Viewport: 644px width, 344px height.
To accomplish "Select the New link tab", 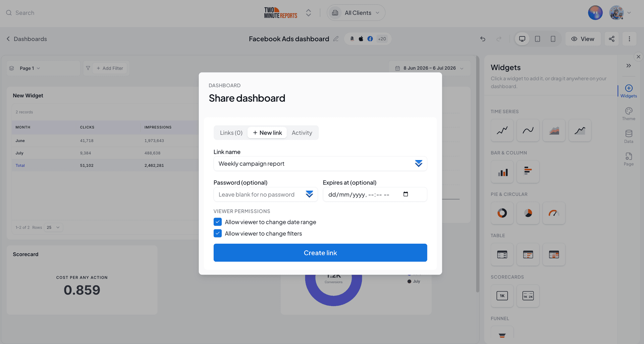I will pos(267,133).
